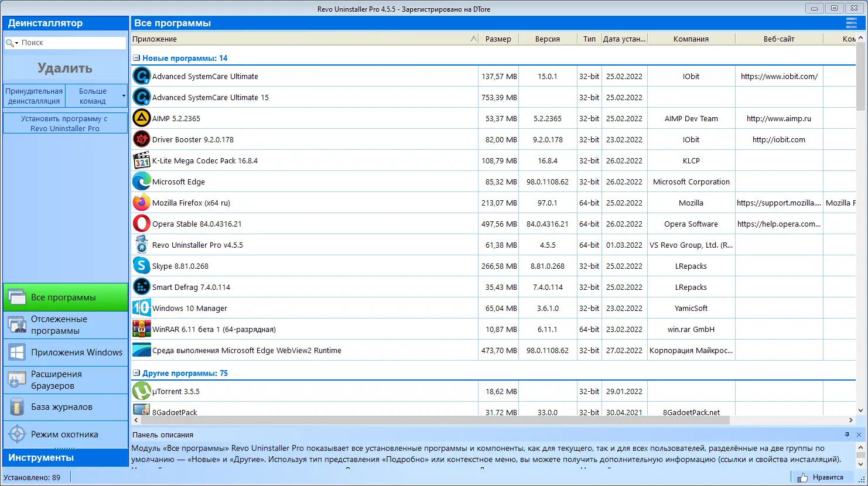Select the Opera Stable icon
868x486 pixels.
(x=141, y=224)
